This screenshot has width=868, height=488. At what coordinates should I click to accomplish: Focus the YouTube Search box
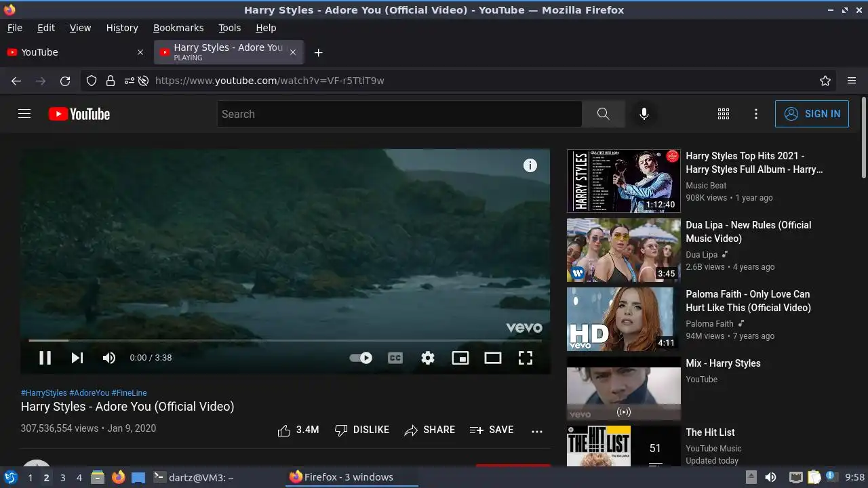point(399,114)
